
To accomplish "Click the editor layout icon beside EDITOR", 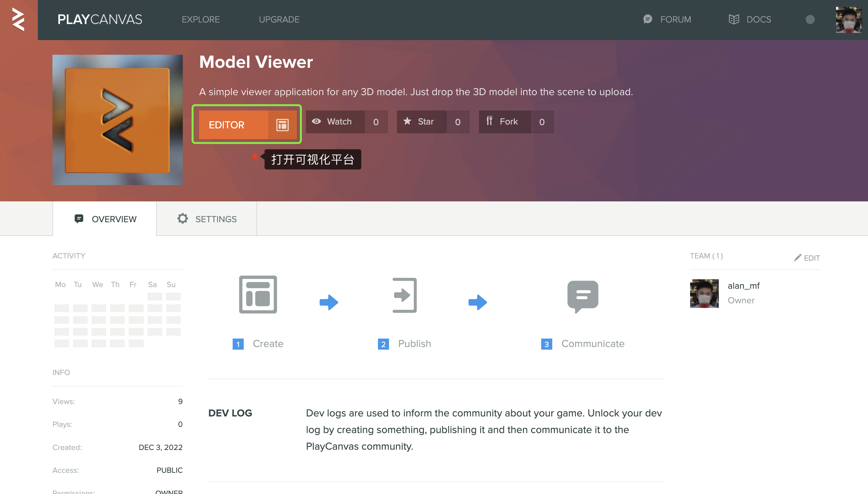I will [x=282, y=125].
